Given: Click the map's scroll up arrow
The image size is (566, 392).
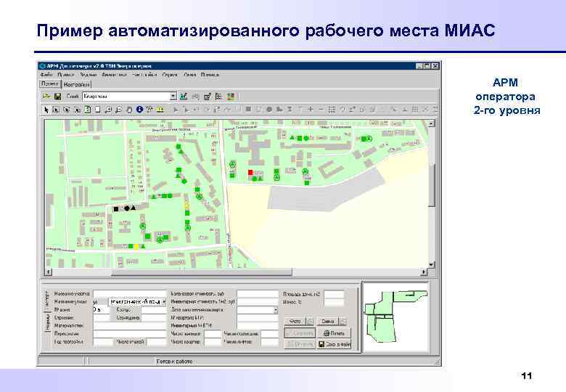Looking at the screenshot, I should [431, 123].
